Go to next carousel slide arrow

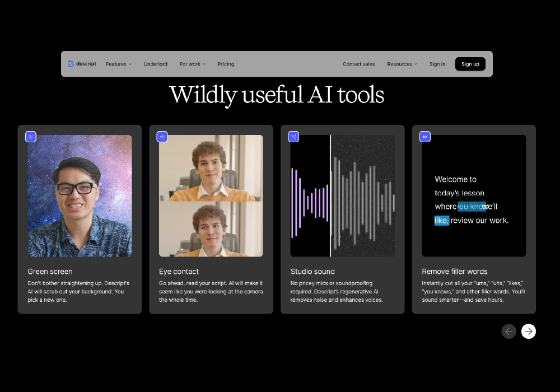(x=528, y=332)
